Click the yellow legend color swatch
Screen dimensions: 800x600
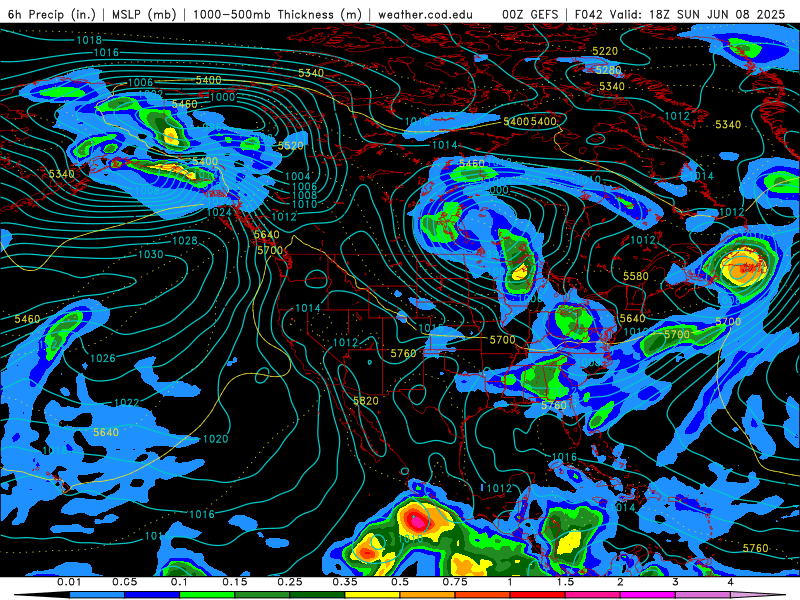point(372,595)
